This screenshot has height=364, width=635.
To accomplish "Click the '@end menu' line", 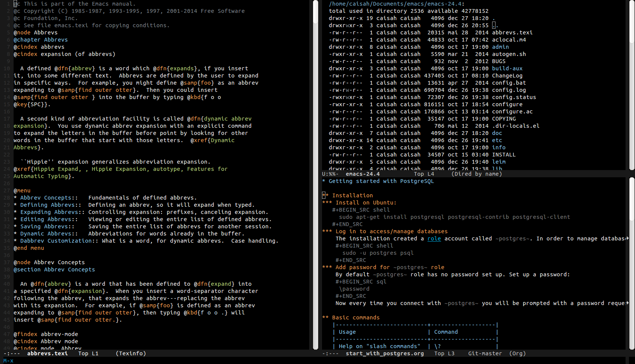I will tap(29, 248).
